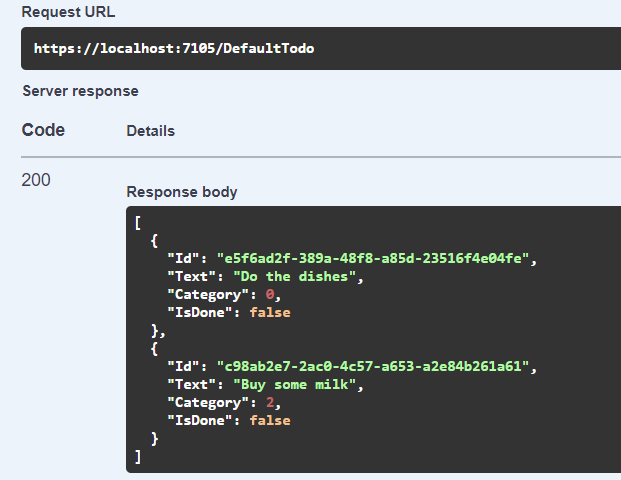Click the Response body label
621x480 pixels.
coord(181,192)
